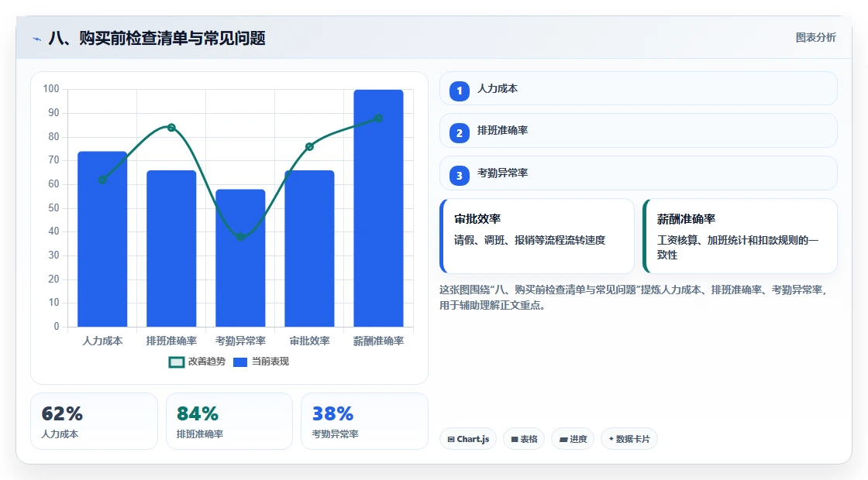
Task: Click the lightning icon beside the section title
Action: point(37,39)
